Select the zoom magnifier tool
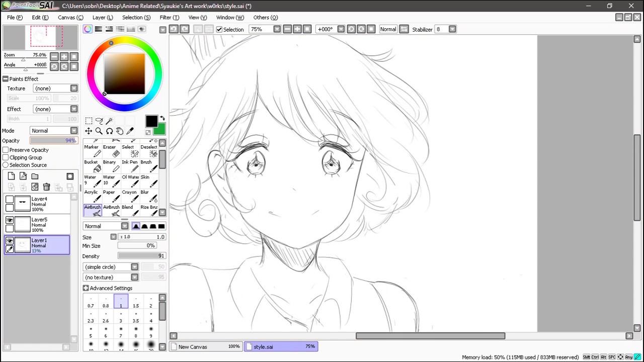Viewport: 644px width, 362px height. pos(99,131)
